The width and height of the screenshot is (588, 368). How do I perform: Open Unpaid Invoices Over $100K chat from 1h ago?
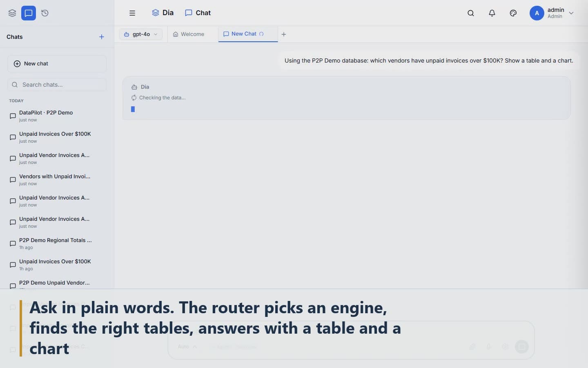[57, 265]
